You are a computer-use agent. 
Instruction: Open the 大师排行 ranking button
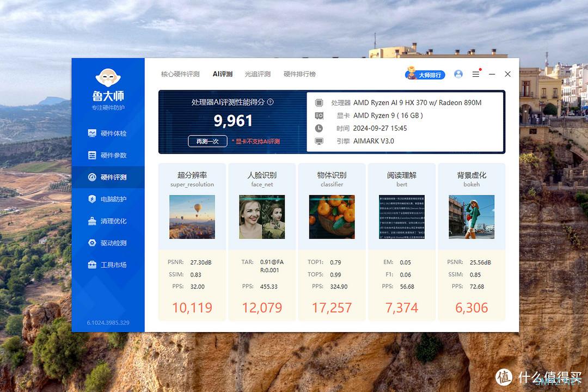click(x=425, y=74)
